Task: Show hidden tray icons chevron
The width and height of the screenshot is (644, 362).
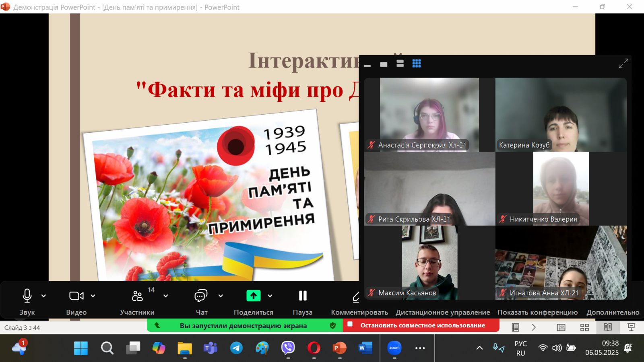Action: [479, 348]
